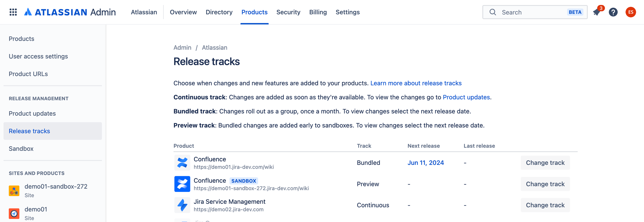Click the Preview track value
Image resolution: width=644 pixels, height=222 pixels.
click(x=368, y=184)
